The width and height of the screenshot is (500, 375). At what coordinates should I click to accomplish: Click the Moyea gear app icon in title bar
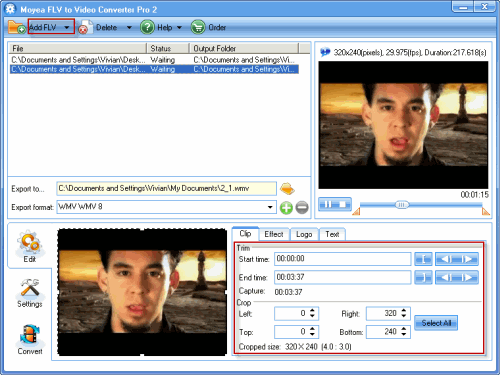tap(10, 9)
